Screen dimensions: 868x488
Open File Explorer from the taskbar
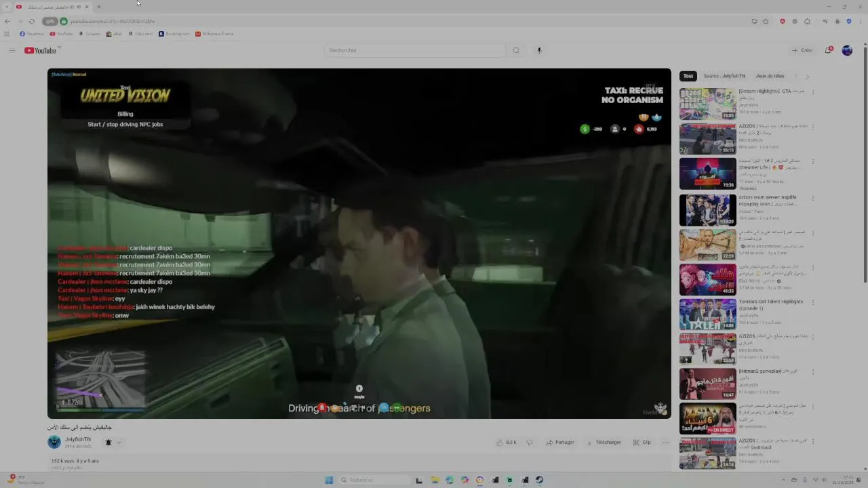click(x=435, y=480)
